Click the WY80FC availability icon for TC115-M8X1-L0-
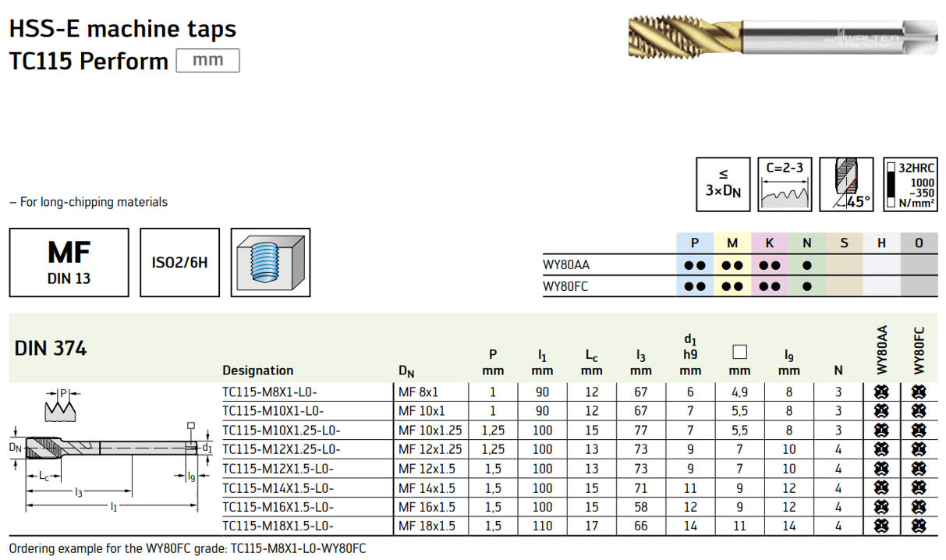 tap(919, 392)
